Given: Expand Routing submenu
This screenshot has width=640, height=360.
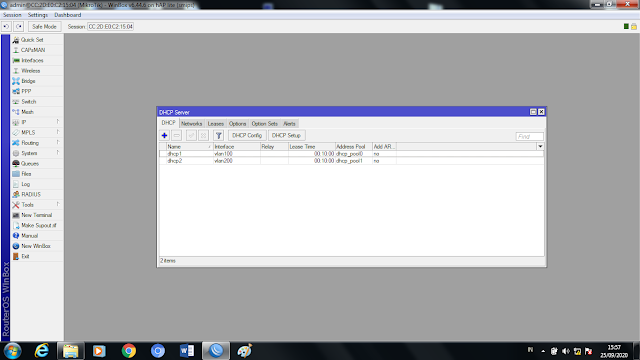Looking at the screenshot, I should tap(37, 143).
